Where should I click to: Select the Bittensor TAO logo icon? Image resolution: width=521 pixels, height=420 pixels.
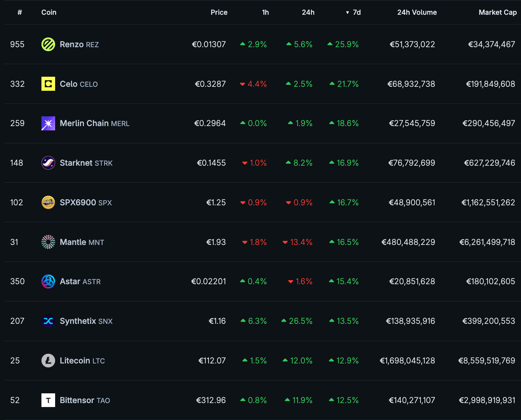(48, 400)
